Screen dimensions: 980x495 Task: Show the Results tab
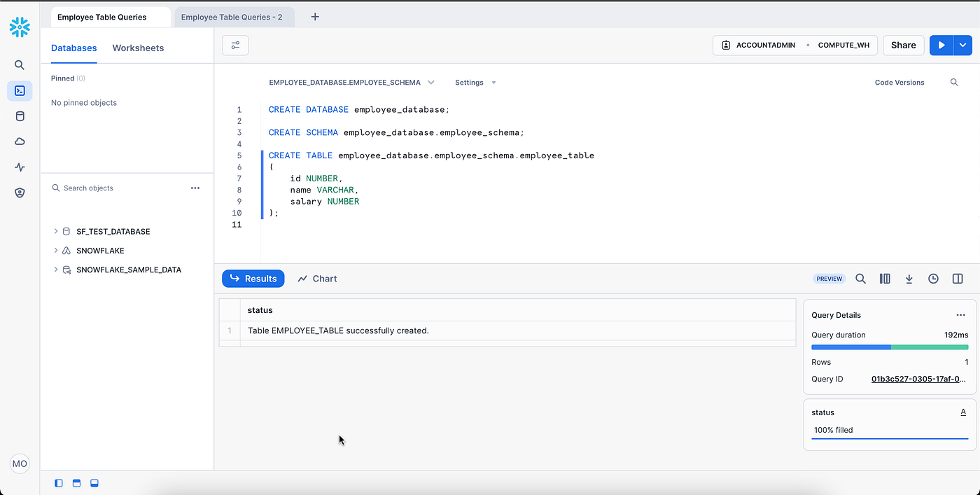[x=253, y=279]
